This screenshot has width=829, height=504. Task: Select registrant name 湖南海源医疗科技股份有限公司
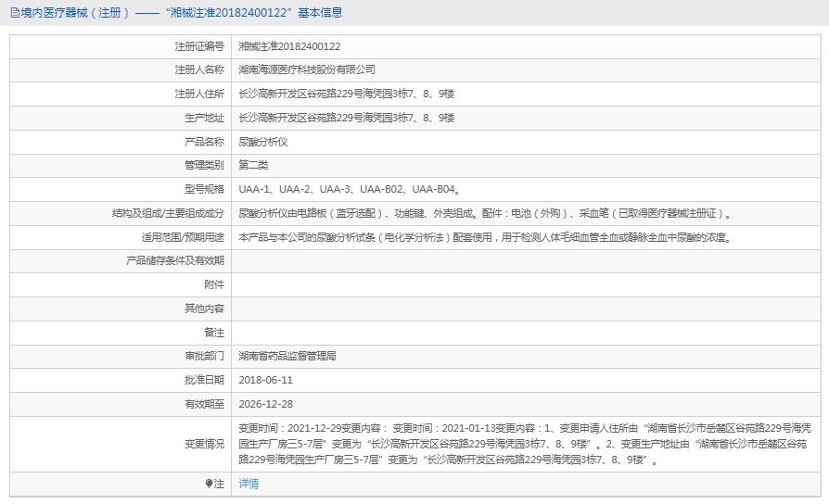tap(307, 69)
